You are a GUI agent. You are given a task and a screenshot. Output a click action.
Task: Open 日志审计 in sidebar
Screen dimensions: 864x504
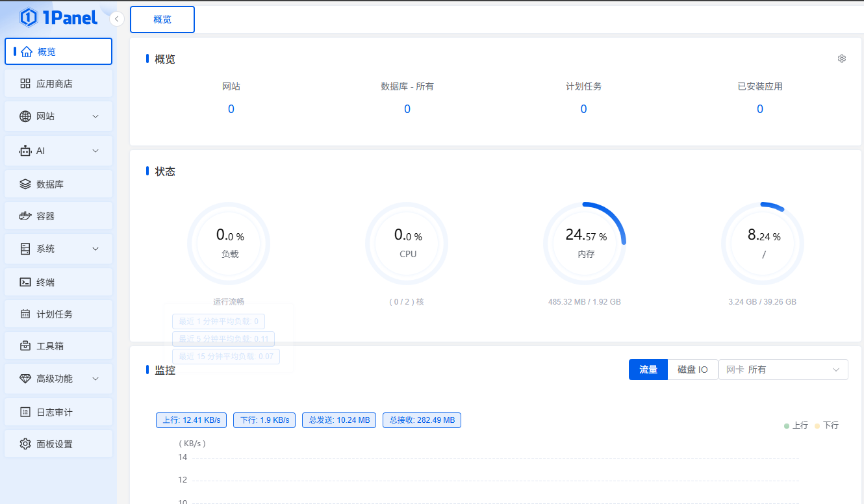pos(58,412)
